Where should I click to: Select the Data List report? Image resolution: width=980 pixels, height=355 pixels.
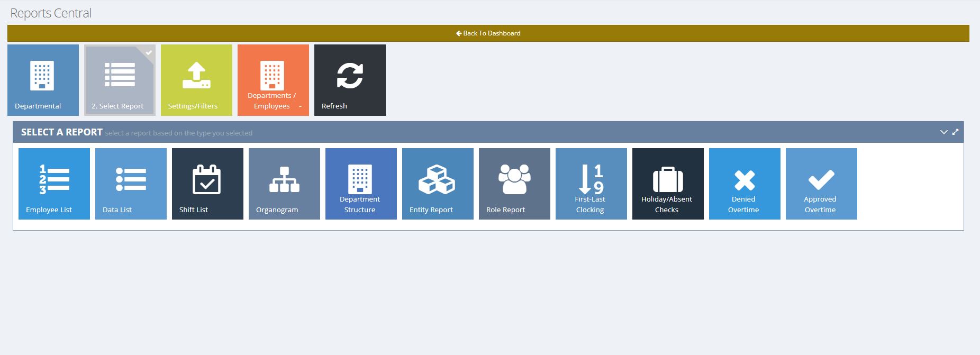pos(131,184)
